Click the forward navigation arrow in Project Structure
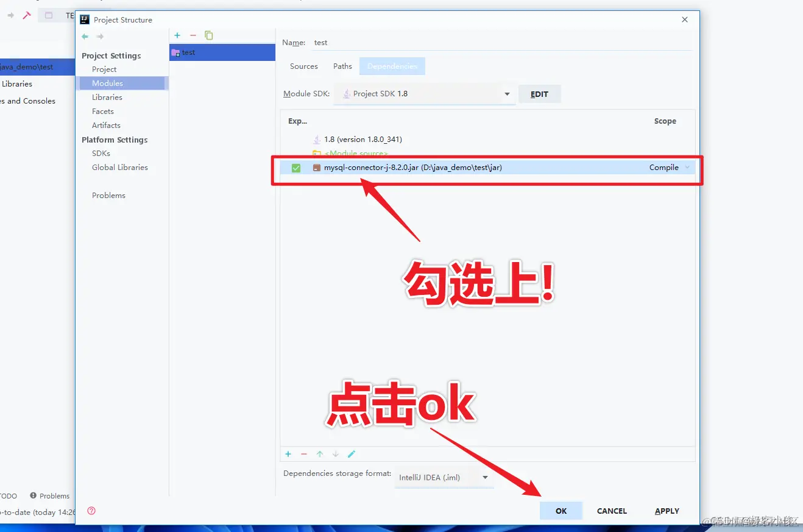803x532 pixels. point(100,37)
